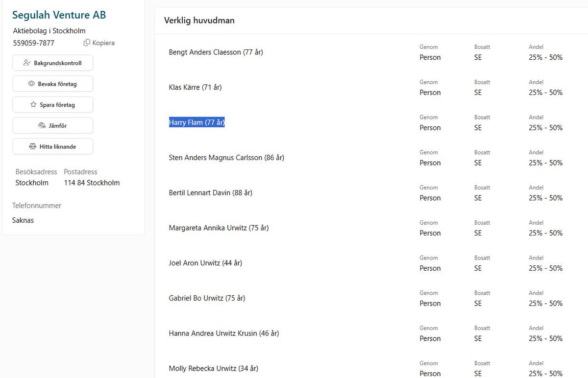Click Andel value in Klas Kärre row
This screenshot has width=588, height=378.
[x=546, y=93]
